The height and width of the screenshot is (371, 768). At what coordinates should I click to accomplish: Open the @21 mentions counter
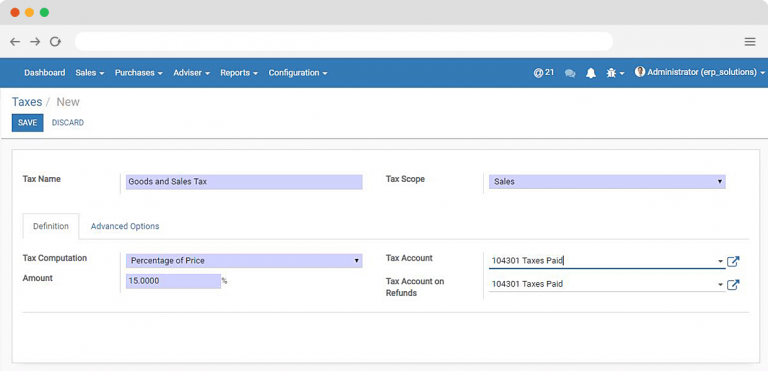click(x=544, y=73)
